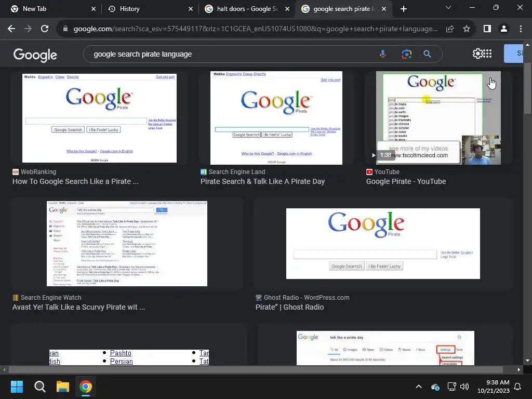Click the page's vertical scrollbar thumb
This screenshot has width=532, height=399.
point(528,88)
